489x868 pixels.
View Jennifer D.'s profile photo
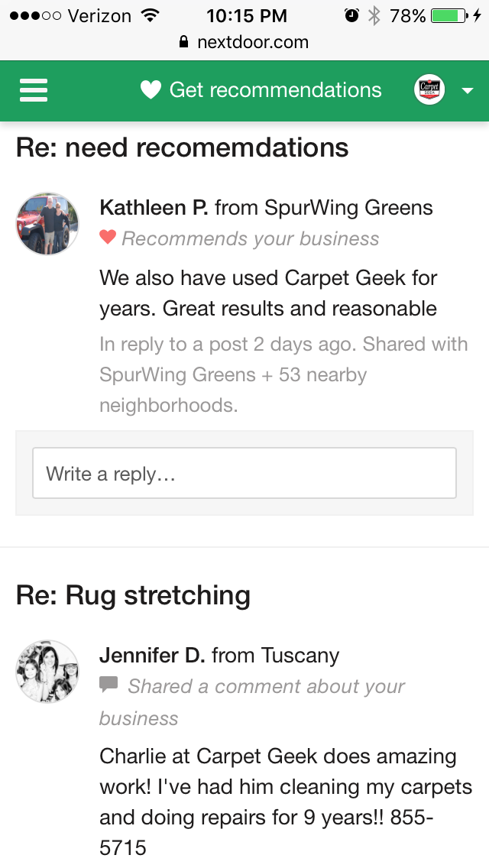(x=47, y=672)
